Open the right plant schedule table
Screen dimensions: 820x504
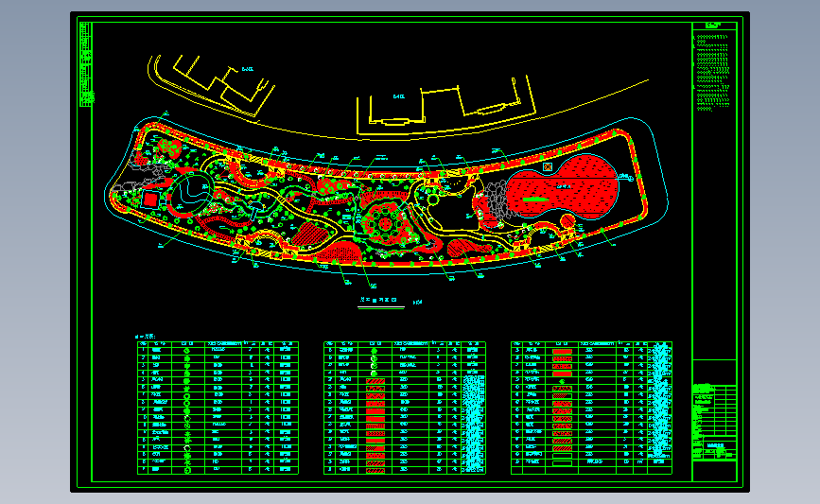point(591,408)
